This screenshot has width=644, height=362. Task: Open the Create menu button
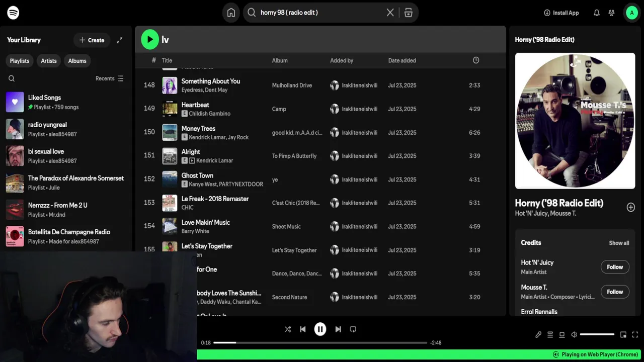pyautogui.click(x=92, y=40)
